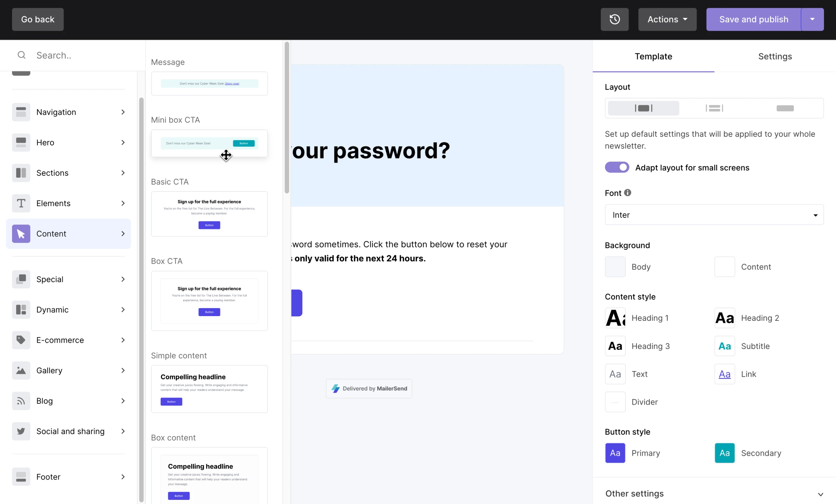This screenshot has height=504, width=836.
Task: Expand Sections blocks chevron
Action: [123, 173]
